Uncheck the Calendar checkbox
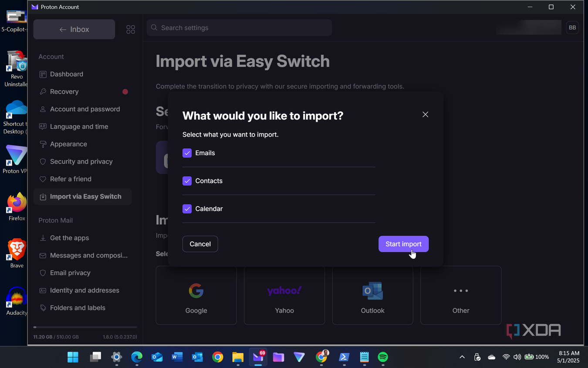This screenshot has width=588, height=368. click(x=187, y=209)
